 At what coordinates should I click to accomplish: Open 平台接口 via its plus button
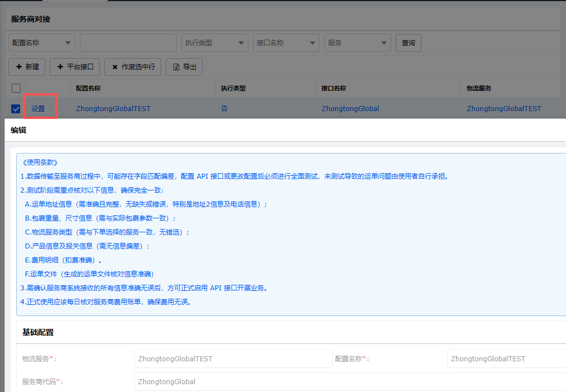[75, 67]
